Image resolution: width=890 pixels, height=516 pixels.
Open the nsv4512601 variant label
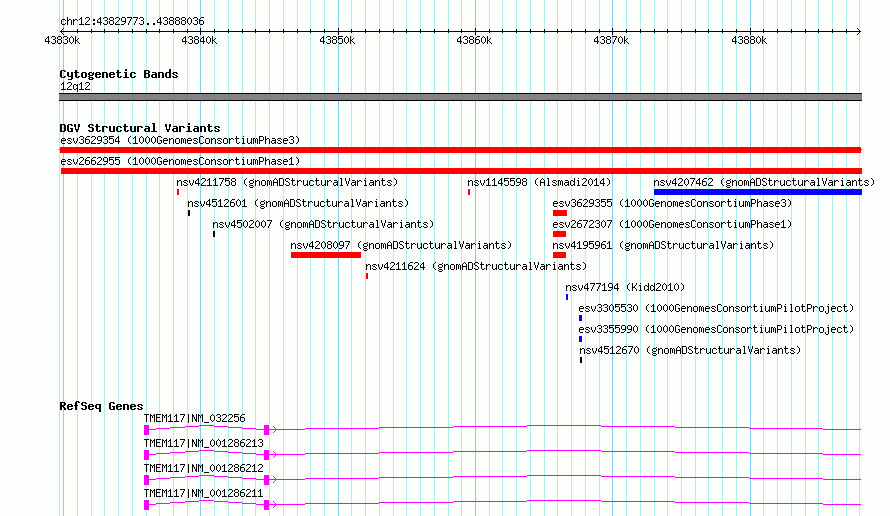coord(298,203)
